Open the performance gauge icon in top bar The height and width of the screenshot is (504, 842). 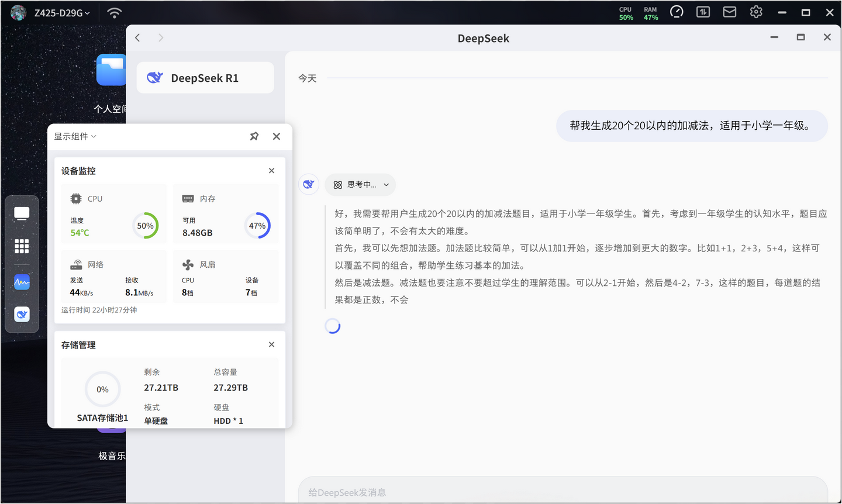(677, 12)
